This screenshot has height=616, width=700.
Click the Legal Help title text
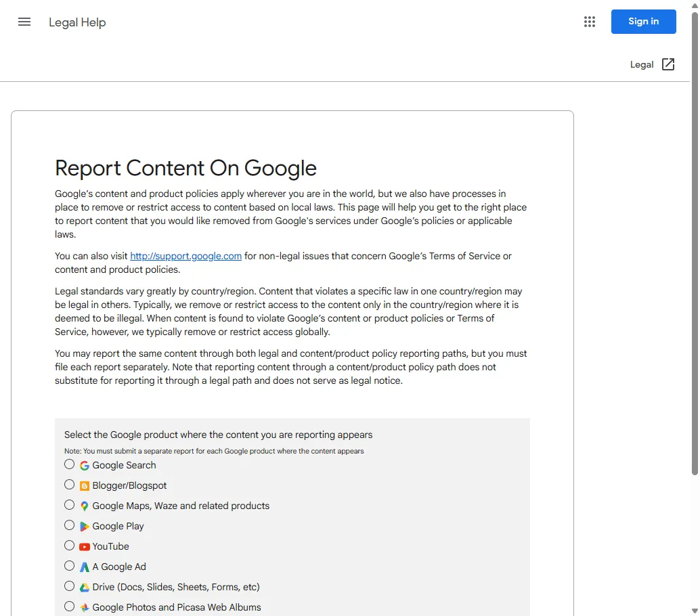pos(77,22)
